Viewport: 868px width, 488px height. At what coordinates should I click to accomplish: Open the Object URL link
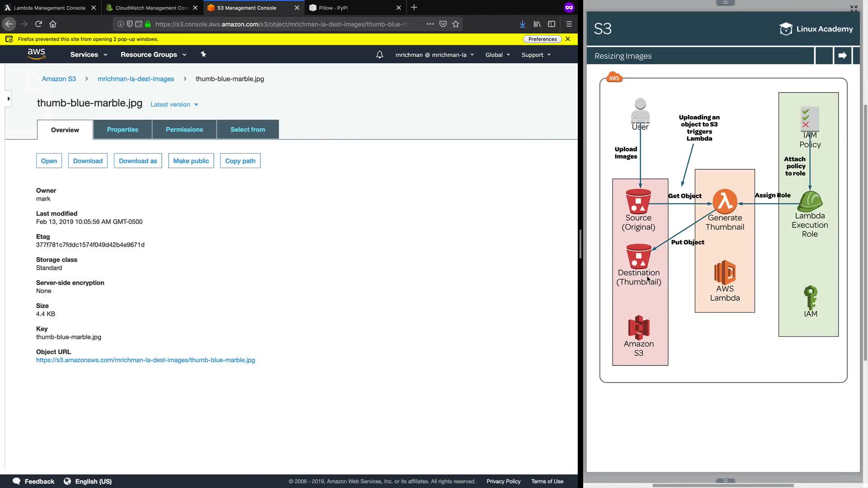coord(146,360)
